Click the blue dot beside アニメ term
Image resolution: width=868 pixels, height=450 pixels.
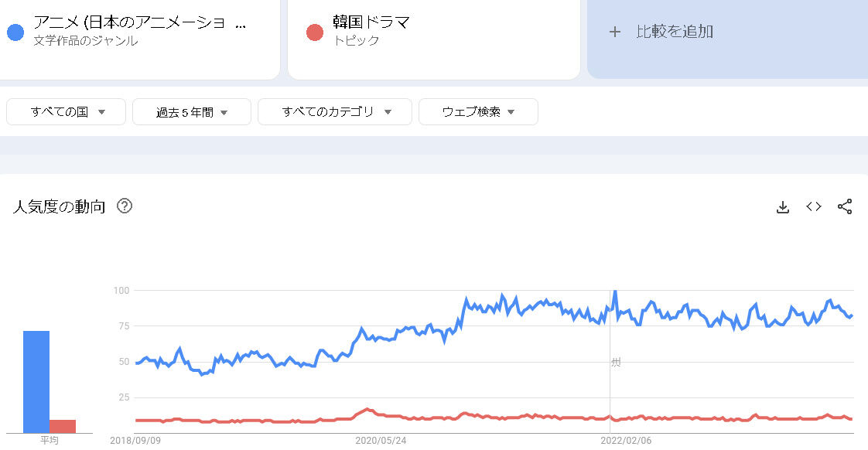coord(15,32)
